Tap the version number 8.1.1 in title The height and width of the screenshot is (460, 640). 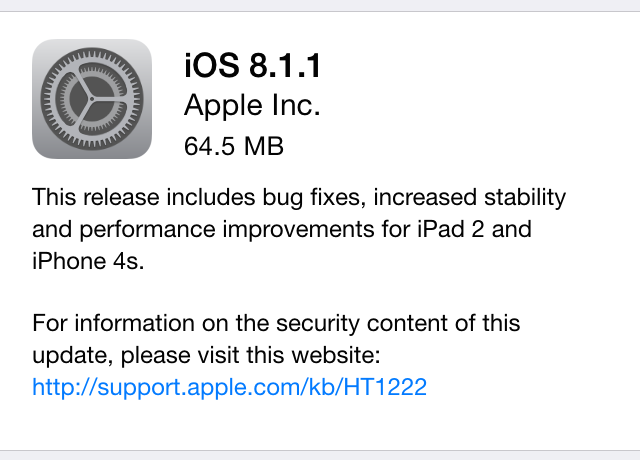point(285,65)
